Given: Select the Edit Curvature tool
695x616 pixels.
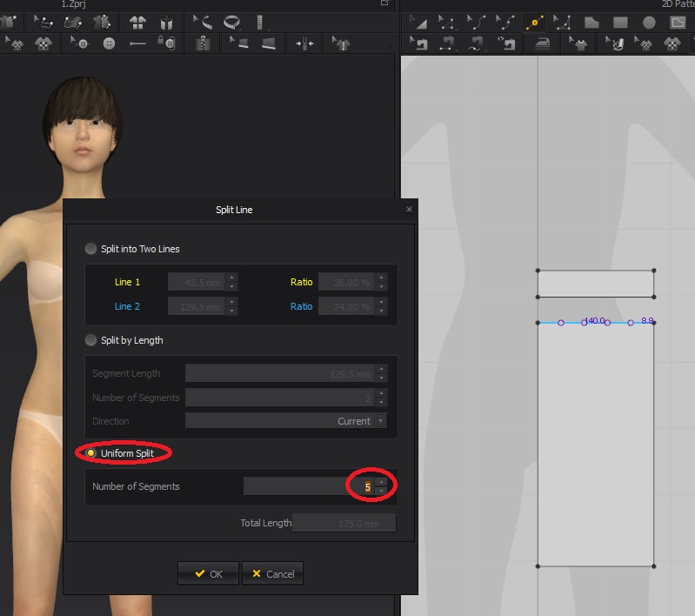Looking at the screenshot, I should pos(476,22).
